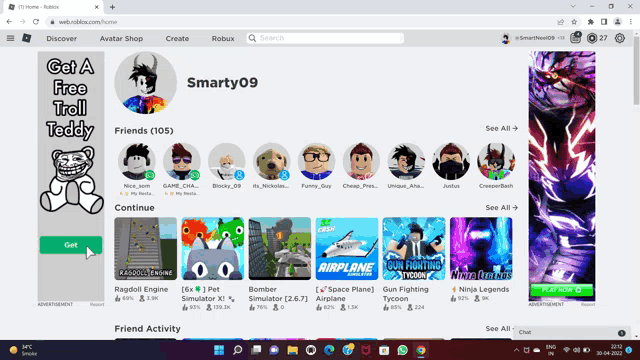Open friend Unique_Aha... avatar
Viewport: 640px width, 360px height.
point(406,161)
